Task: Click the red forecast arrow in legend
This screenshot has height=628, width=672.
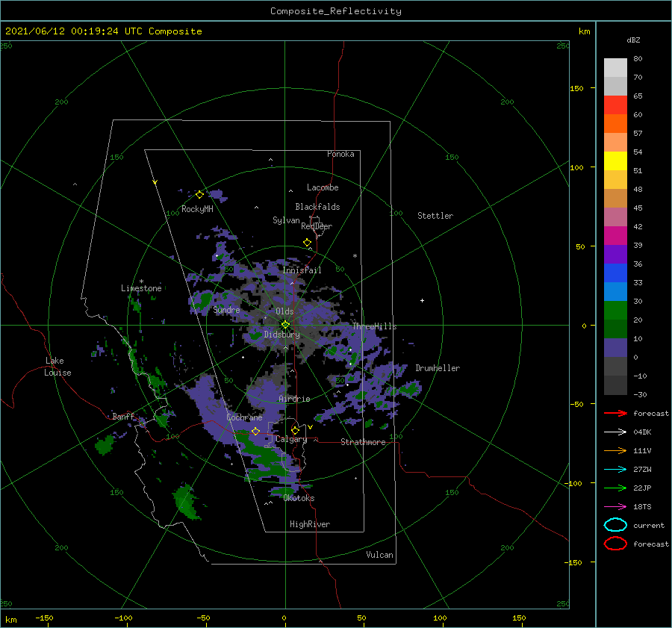Action: (x=615, y=413)
